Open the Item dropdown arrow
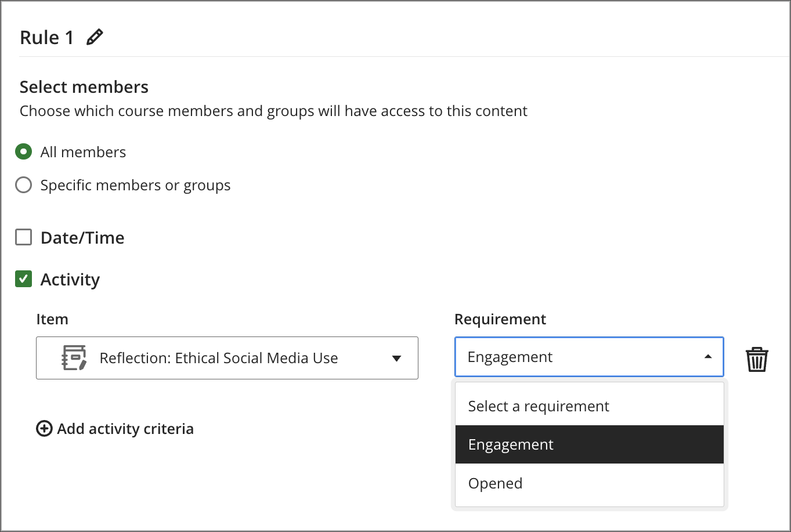Image resolution: width=791 pixels, height=532 pixels. click(x=396, y=359)
